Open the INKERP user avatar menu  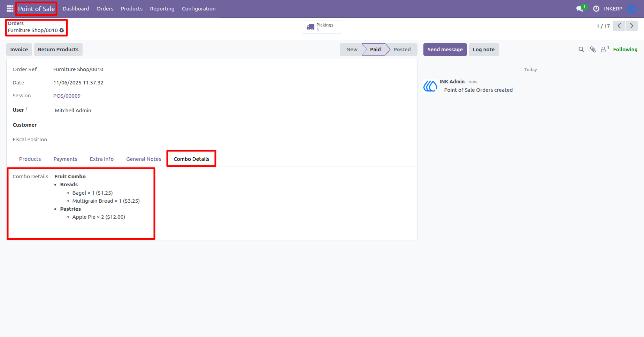[x=632, y=9]
